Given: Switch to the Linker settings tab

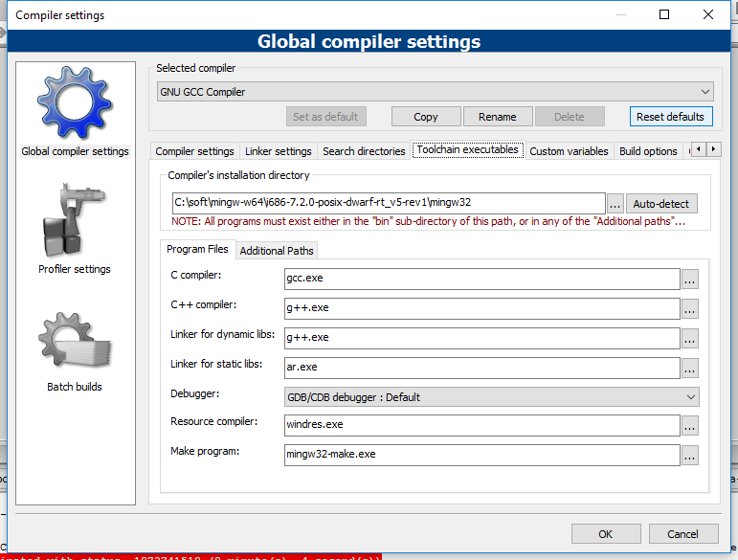Looking at the screenshot, I should click(x=279, y=151).
